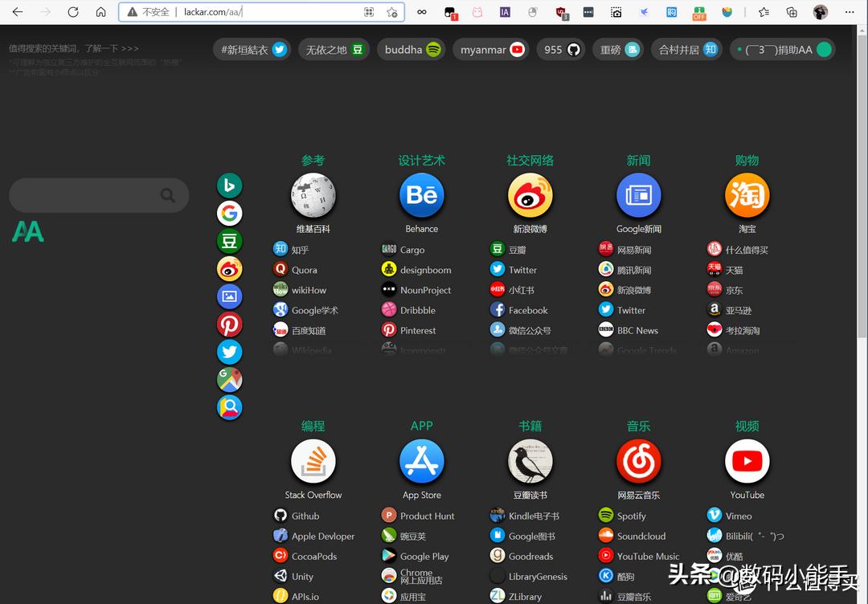The image size is (868, 604).
Task: Click the myanmar YouTube keyword pill
Action: [x=491, y=50]
